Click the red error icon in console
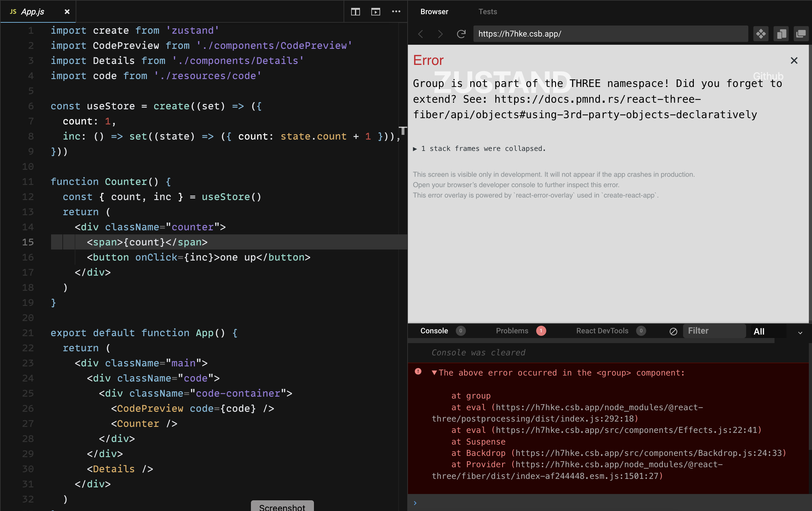Viewport: 812px width, 511px height. pos(418,371)
